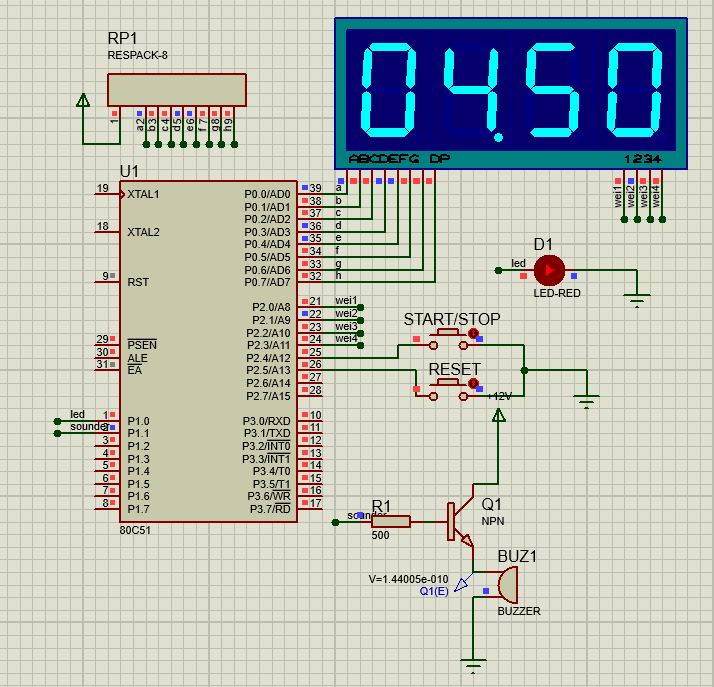This screenshot has height=687, width=714.
Task: Click the 'RP1' reference designator
Action: tap(122, 38)
